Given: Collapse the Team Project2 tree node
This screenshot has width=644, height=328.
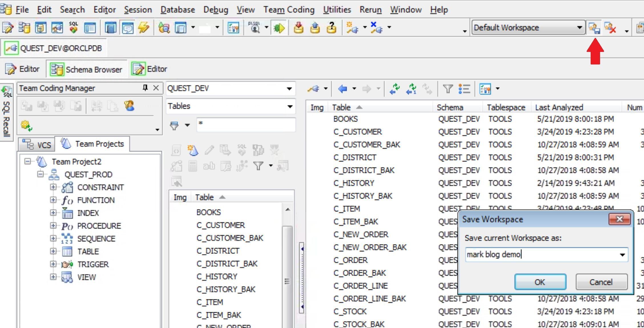Looking at the screenshot, I should (27, 161).
